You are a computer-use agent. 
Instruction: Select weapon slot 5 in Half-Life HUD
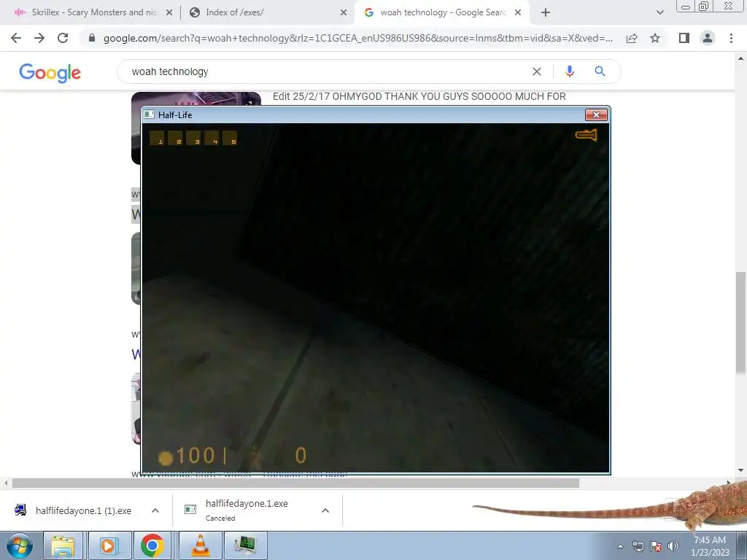coord(230,138)
